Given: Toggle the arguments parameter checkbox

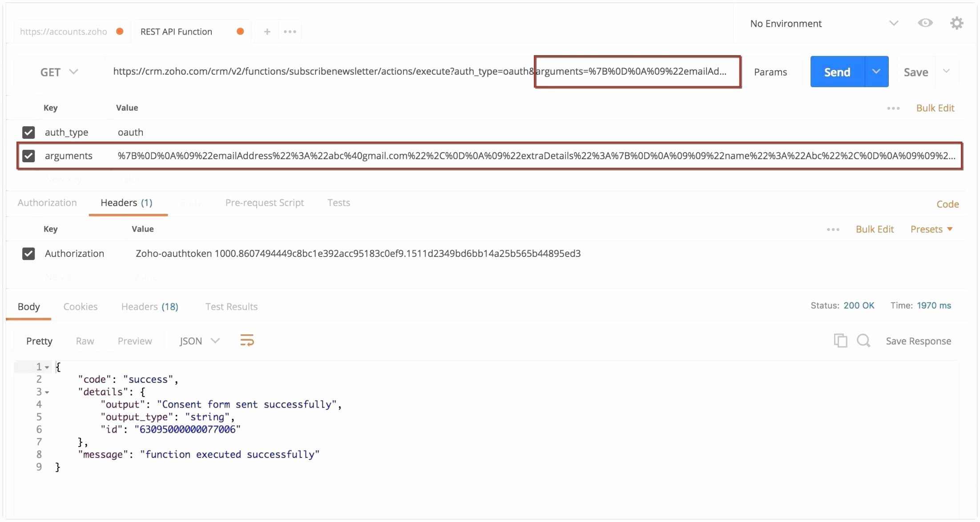Looking at the screenshot, I should click(28, 155).
